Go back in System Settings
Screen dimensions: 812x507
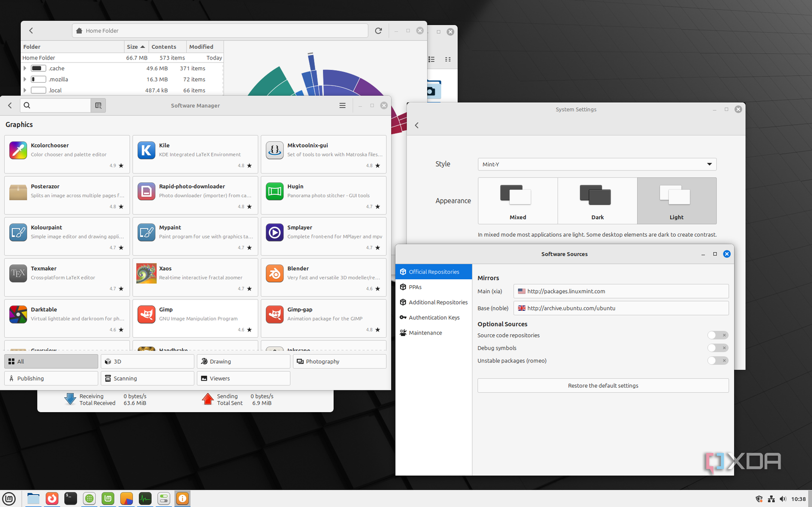tap(416, 125)
